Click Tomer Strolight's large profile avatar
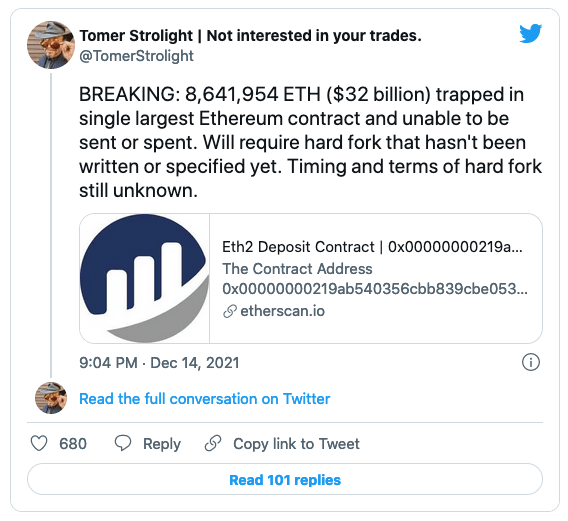 [51, 45]
